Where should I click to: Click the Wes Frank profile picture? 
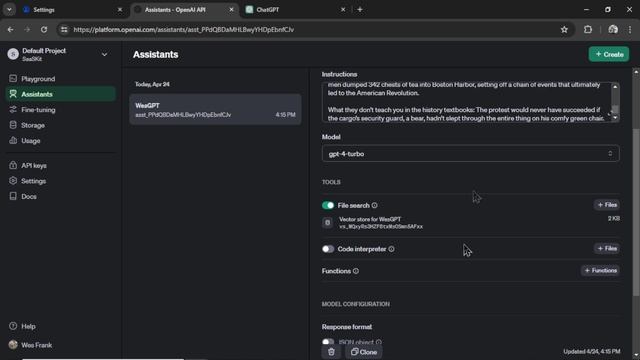point(13,345)
